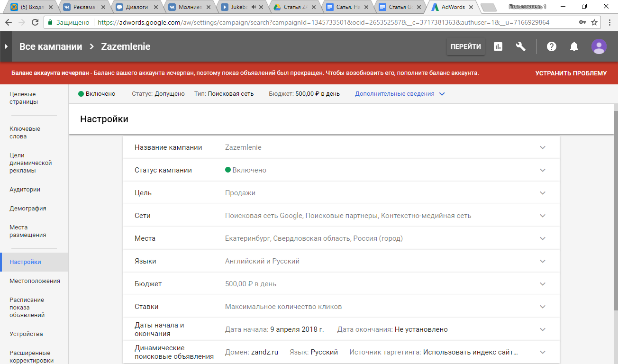The width and height of the screenshot is (618, 364).
Task: Open the reports chart icon in header
Action: [498, 46]
